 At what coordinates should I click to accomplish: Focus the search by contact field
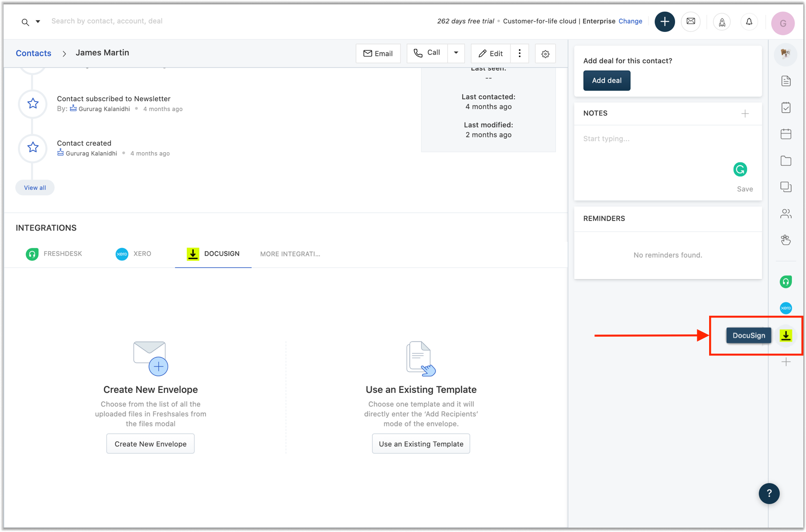click(107, 21)
